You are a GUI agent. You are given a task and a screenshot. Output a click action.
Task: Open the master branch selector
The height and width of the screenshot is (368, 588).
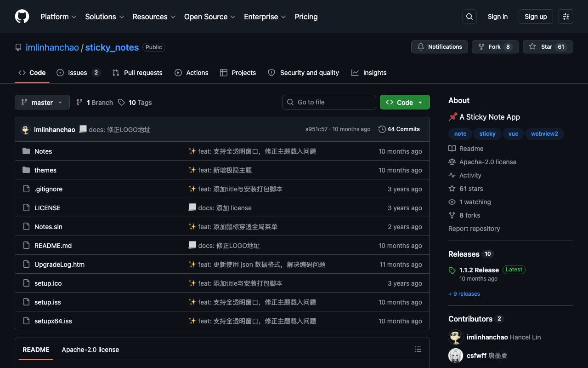[42, 102]
